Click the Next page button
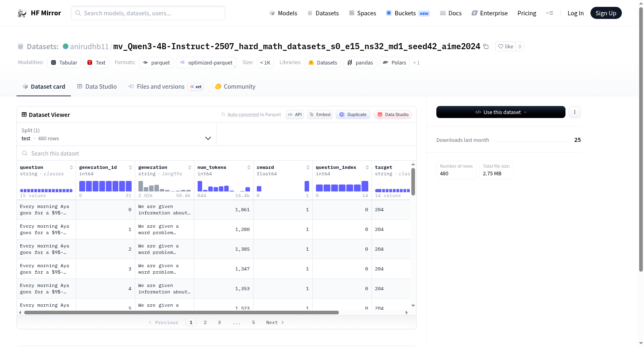Screen dimensions: 644x347 coord(275,322)
